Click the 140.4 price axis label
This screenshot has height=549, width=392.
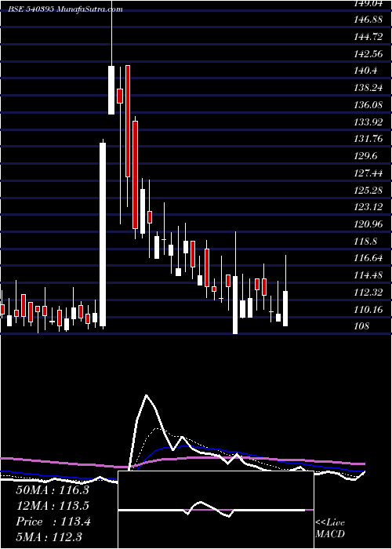coord(366,71)
